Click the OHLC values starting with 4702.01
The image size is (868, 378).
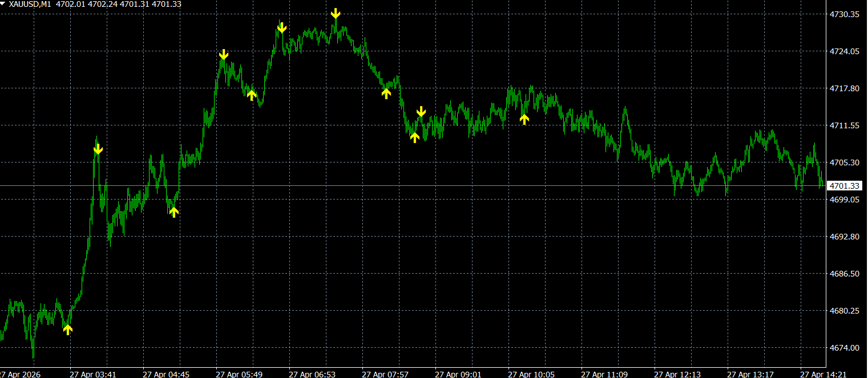[118, 4]
